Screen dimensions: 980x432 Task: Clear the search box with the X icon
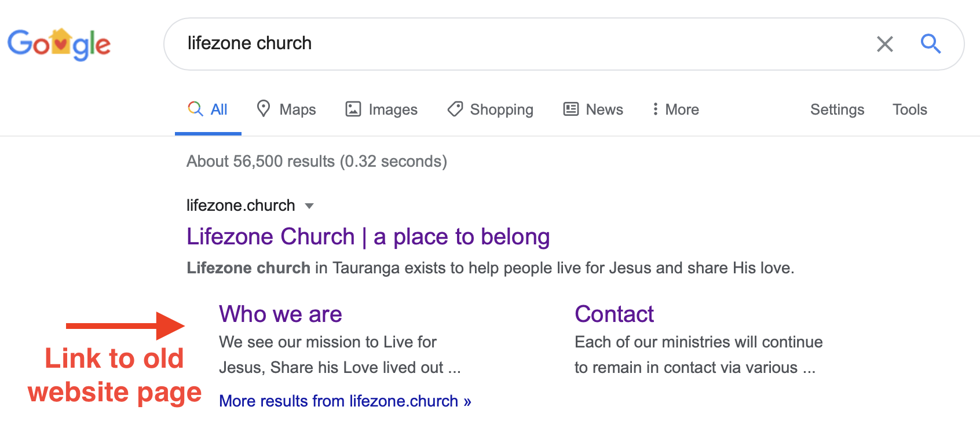pyautogui.click(x=884, y=44)
